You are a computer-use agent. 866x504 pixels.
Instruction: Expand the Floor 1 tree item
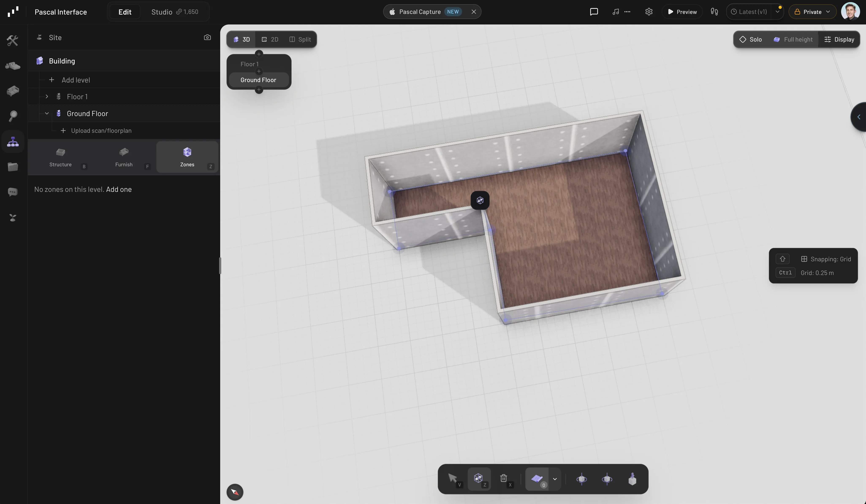47,96
